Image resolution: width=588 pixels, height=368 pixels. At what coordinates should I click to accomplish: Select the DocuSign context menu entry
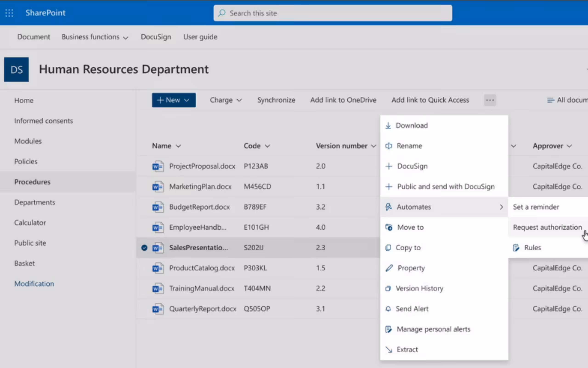pos(444,166)
